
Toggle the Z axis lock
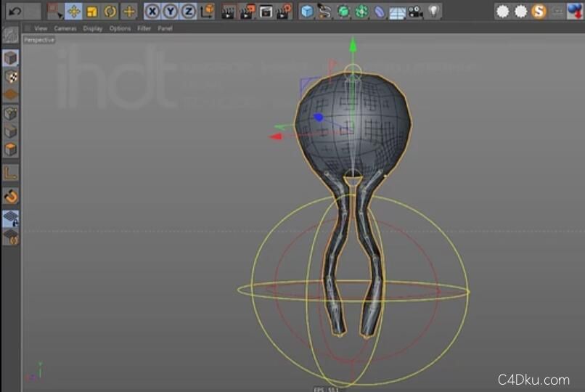188,11
